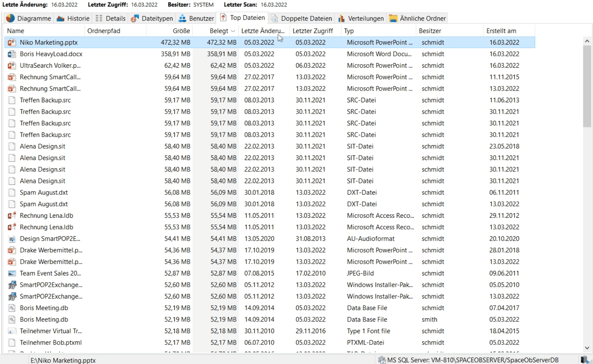Click the Boris HeavyLoad.docx Word icon
The height and width of the screenshot is (364, 593).
tap(12, 54)
